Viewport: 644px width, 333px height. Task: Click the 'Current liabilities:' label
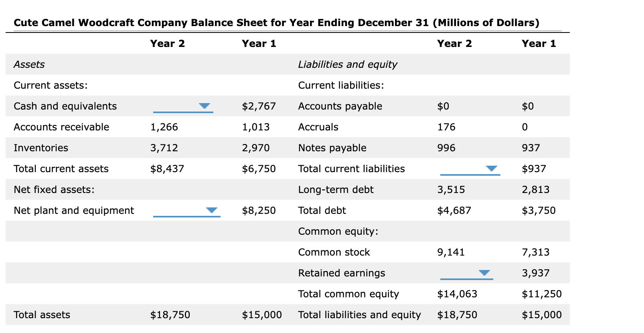click(x=341, y=85)
